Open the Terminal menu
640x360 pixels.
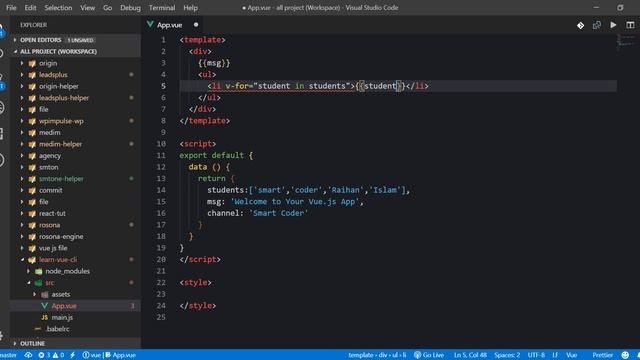(162, 7)
